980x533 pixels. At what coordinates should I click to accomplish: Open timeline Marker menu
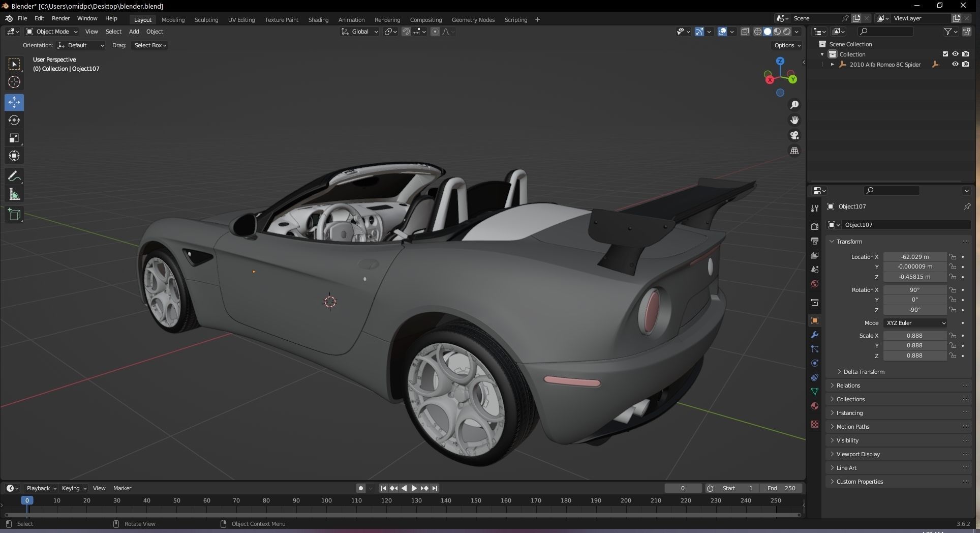(122, 488)
